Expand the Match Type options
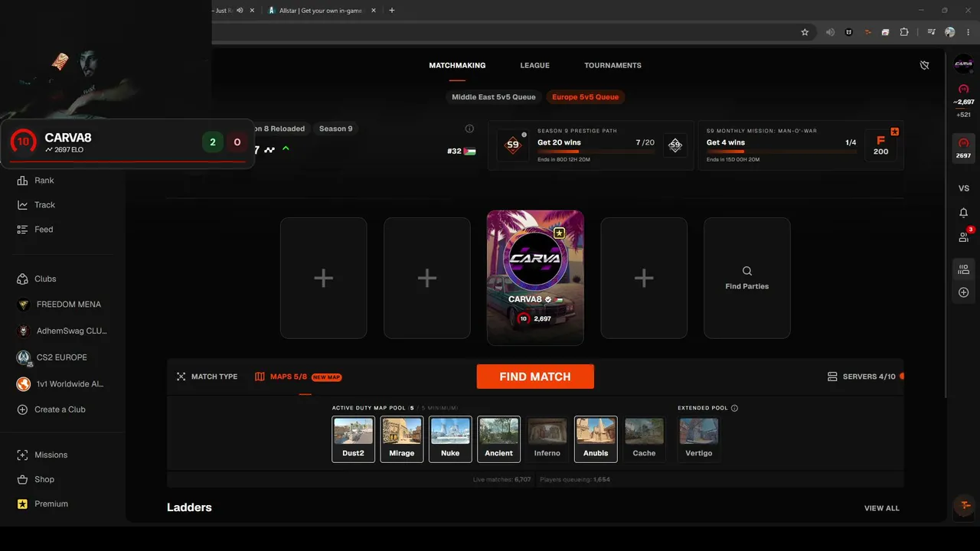Screen dimensions: 980x551 point(207,377)
